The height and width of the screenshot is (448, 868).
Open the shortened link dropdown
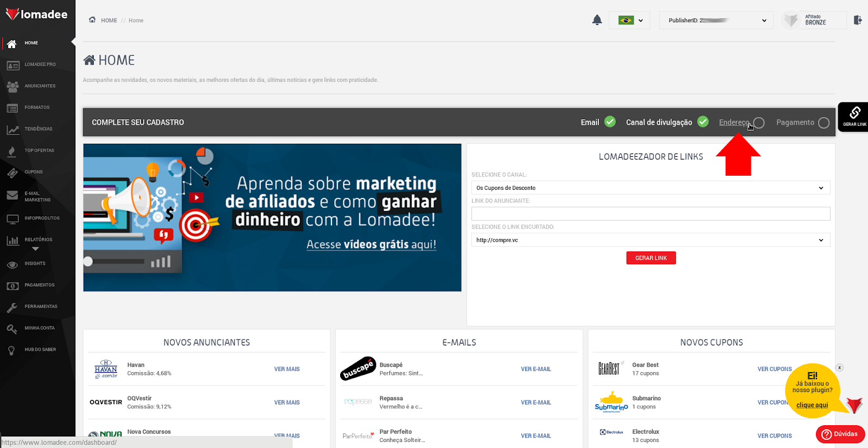click(650, 240)
